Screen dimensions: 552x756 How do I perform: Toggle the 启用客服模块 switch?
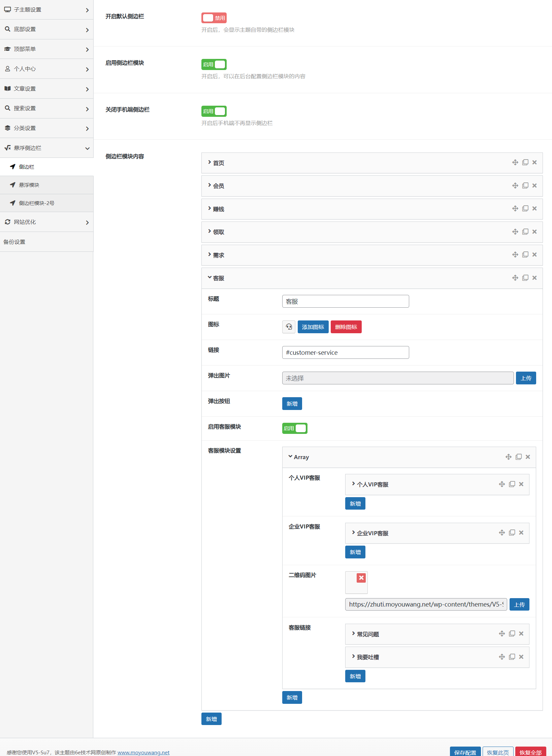point(295,428)
